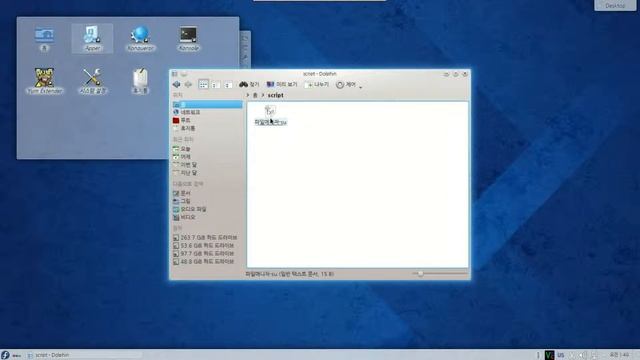Select Home in Places panel

207,104
